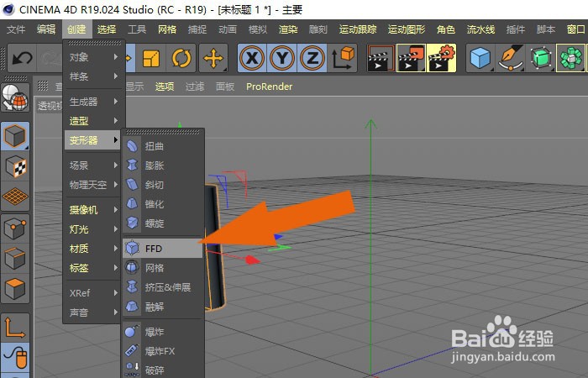
Task: Choose the 破碎 (Shatter) deformer
Action: pyautogui.click(x=163, y=370)
